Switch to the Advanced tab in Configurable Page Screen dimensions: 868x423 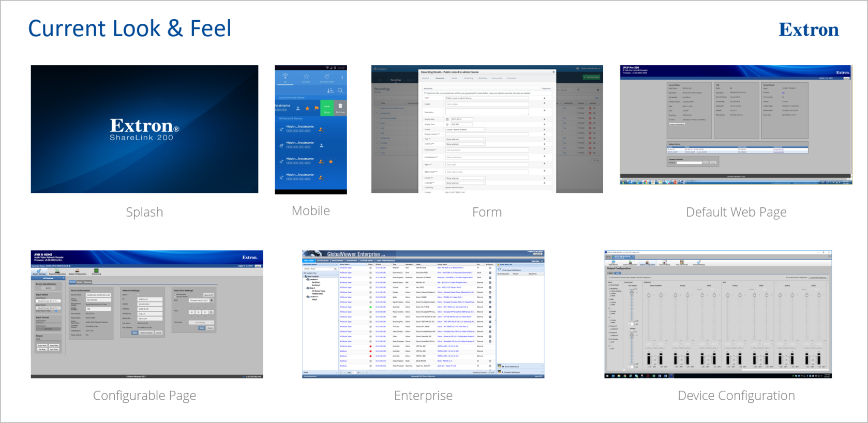pos(87,282)
